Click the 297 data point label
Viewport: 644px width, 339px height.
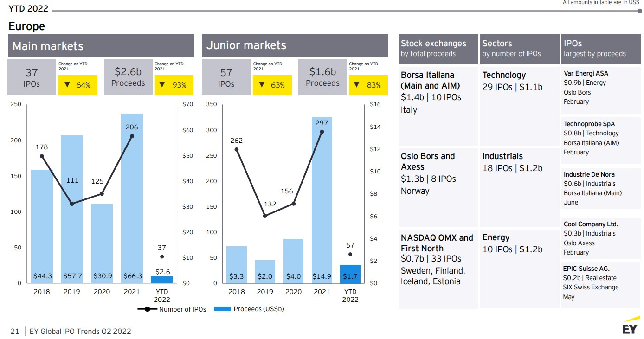[322, 123]
